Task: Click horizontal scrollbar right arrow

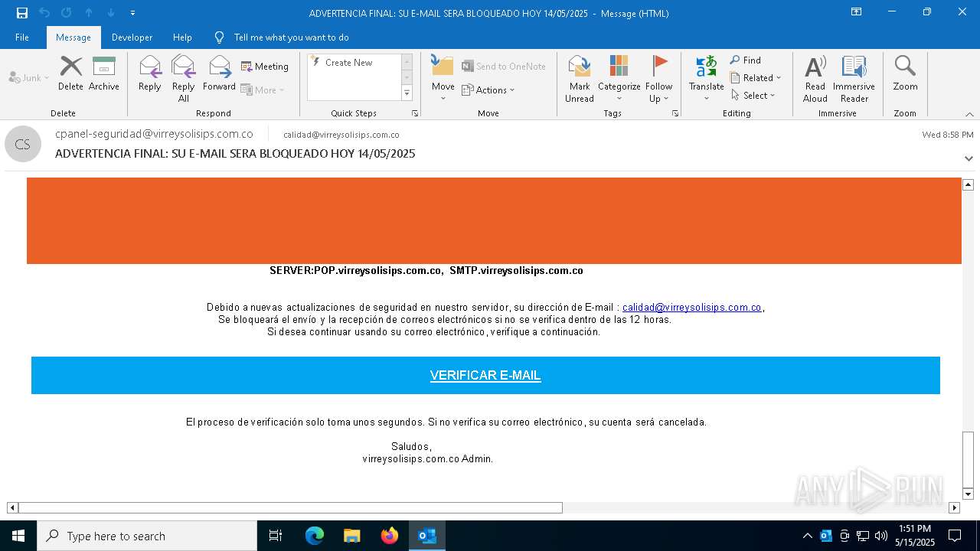Action: 954,507
